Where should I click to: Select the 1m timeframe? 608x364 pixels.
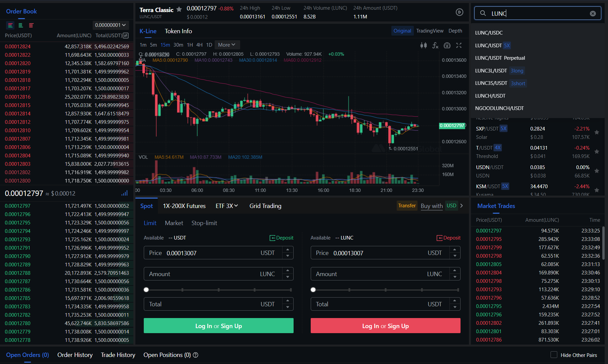pyautogui.click(x=143, y=45)
